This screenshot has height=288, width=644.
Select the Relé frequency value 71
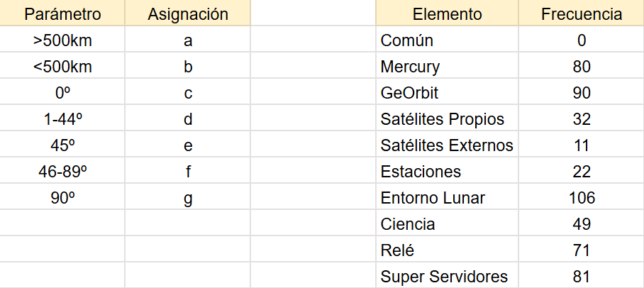(582, 250)
